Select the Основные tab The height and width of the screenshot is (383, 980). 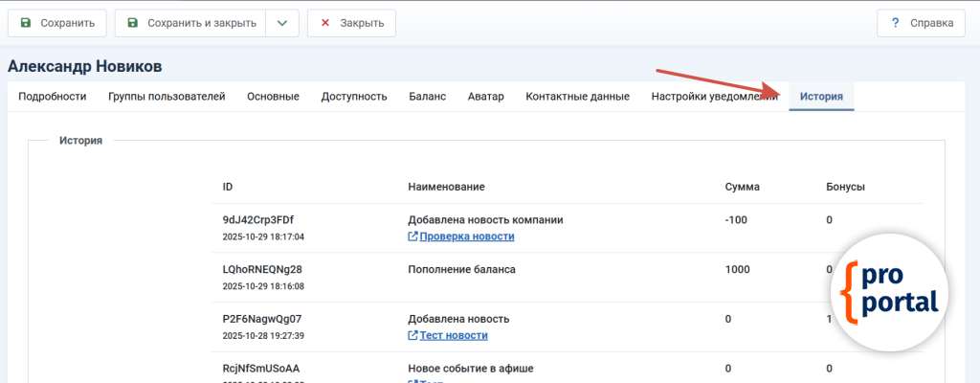(x=273, y=96)
